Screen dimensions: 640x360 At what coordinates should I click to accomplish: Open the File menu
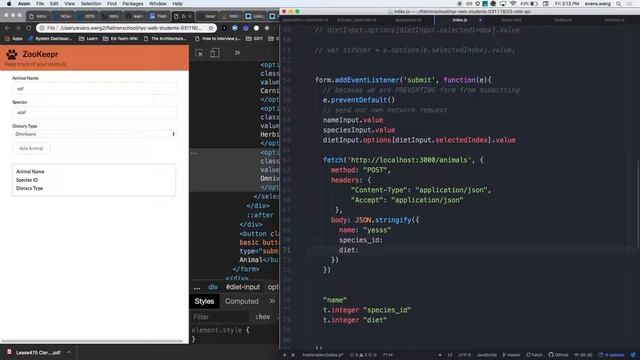click(40, 4)
